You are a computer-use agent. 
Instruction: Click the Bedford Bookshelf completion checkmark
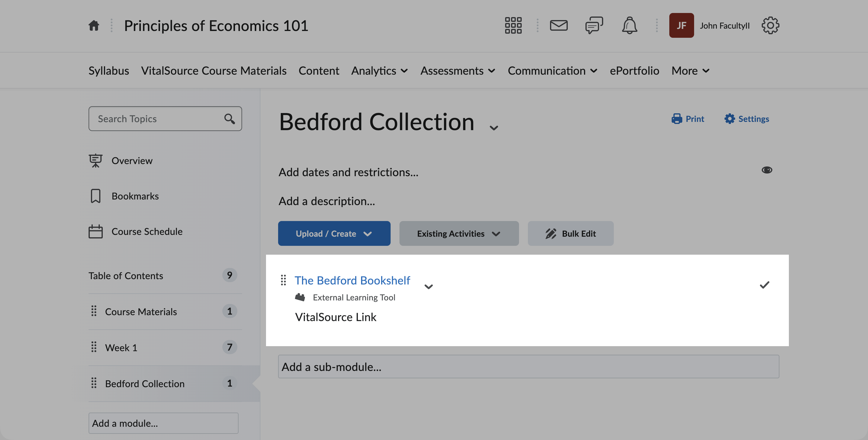click(x=765, y=285)
